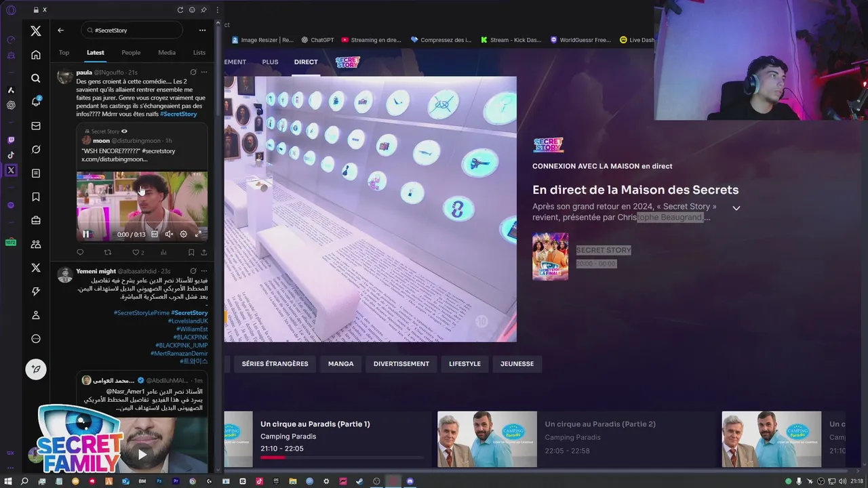
Task: Open X Bookmarks icon in sidebar
Action: tap(36, 197)
